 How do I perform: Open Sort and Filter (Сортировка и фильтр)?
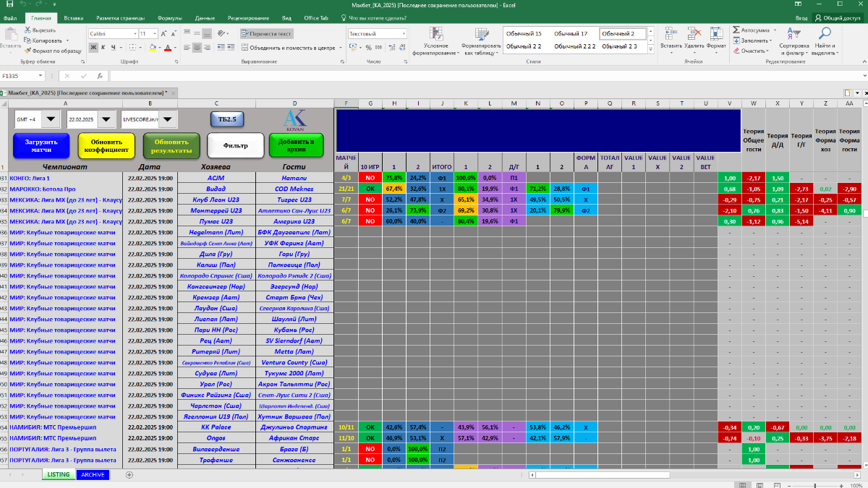[794, 41]
